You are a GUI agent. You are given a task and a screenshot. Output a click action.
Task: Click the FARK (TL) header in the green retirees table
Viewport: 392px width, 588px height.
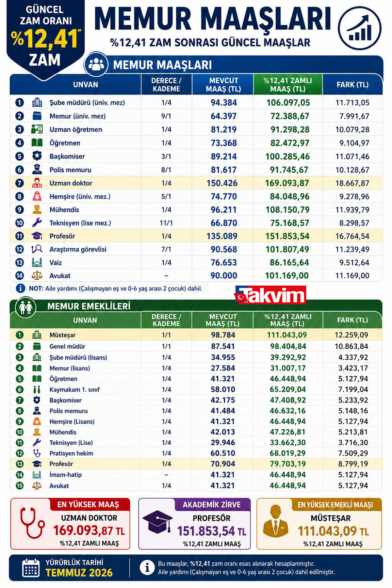tap(352, 320)
